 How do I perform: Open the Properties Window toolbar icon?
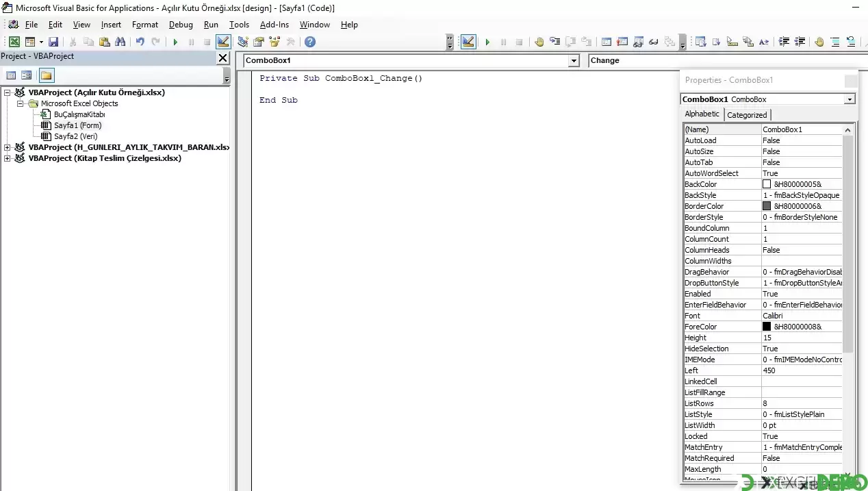pos(259,42)
